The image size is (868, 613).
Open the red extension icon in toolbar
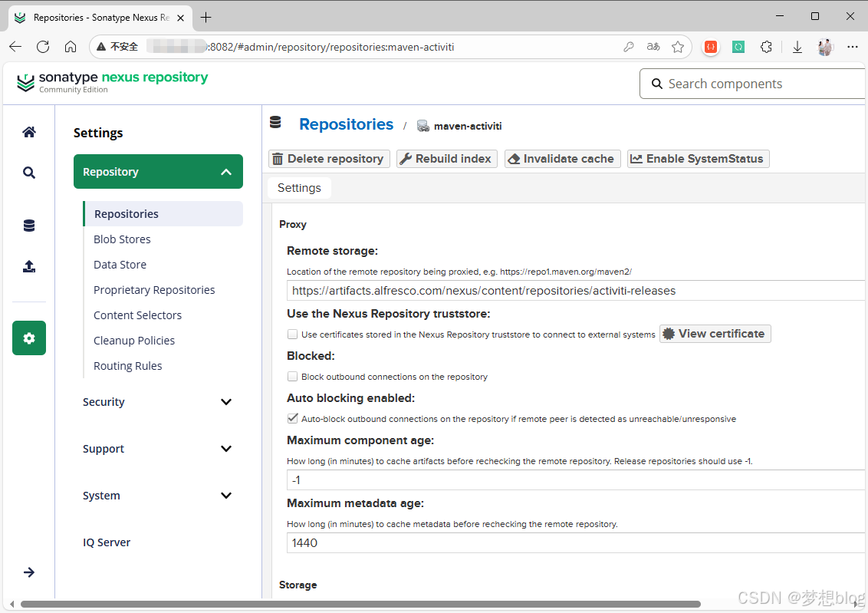[711, 47]
